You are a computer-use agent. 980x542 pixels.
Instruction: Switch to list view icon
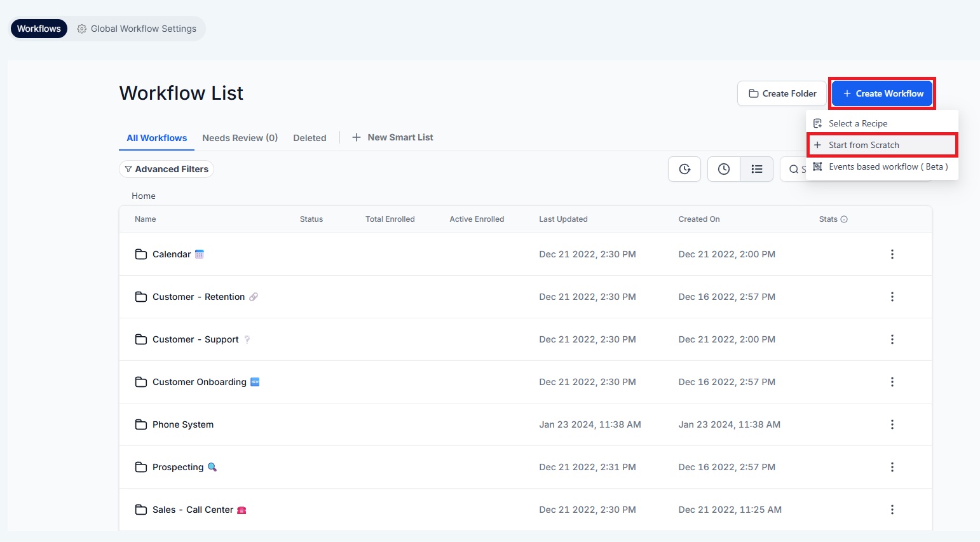click(757, 169)
